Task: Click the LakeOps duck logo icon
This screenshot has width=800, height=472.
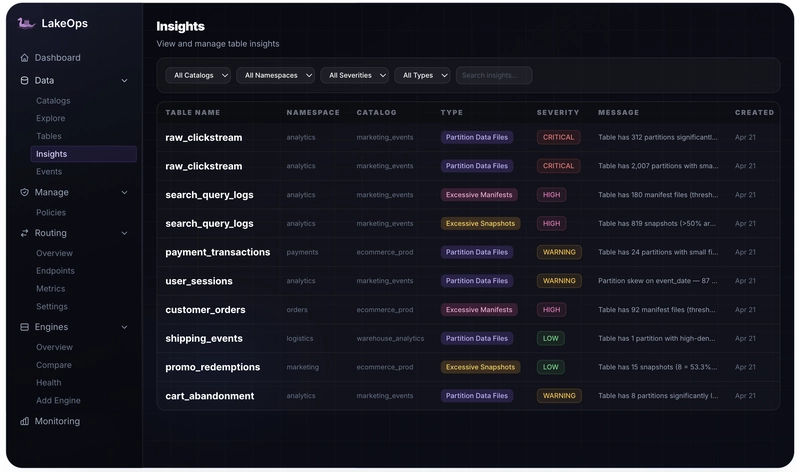Action: pyautogui.click(x=26, y=23)
